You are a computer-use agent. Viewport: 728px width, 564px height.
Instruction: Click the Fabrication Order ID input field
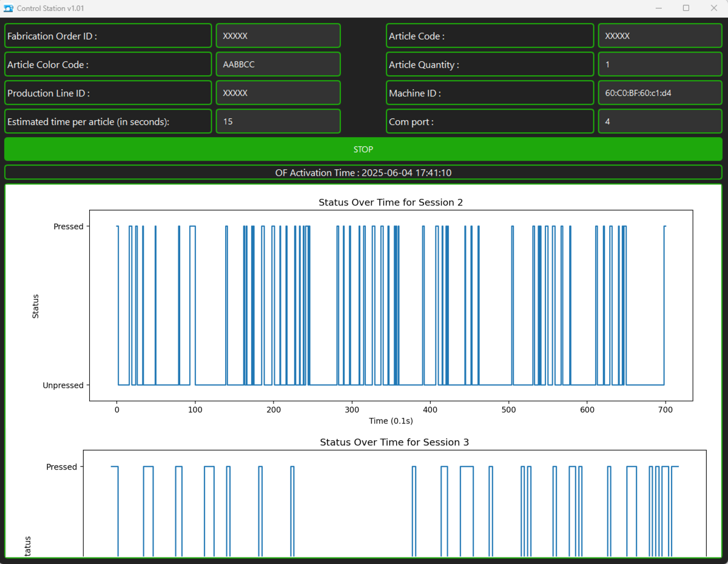(x=278, y=36)
